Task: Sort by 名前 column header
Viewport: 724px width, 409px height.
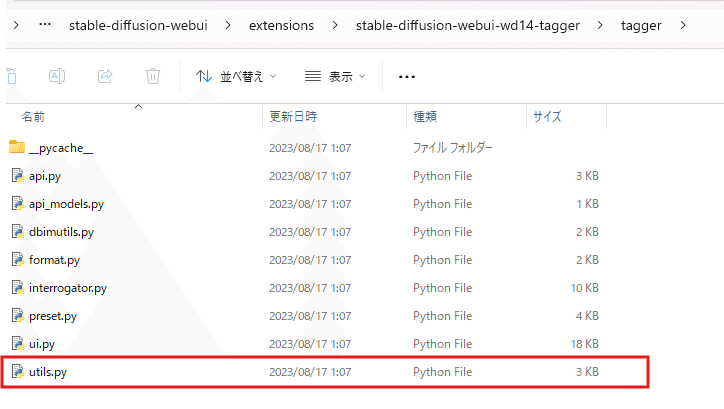Action: [x=33, y=117]
